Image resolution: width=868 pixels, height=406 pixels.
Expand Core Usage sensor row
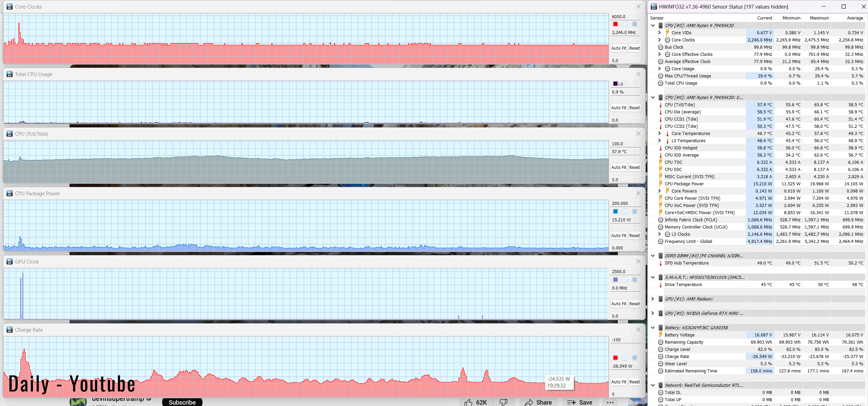point(660,69)
